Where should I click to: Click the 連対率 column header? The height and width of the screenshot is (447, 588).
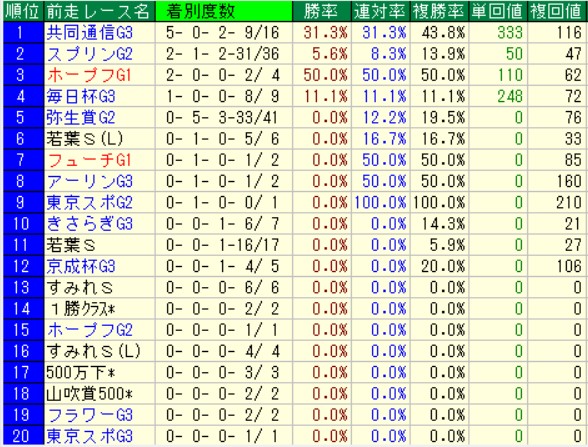380,11
